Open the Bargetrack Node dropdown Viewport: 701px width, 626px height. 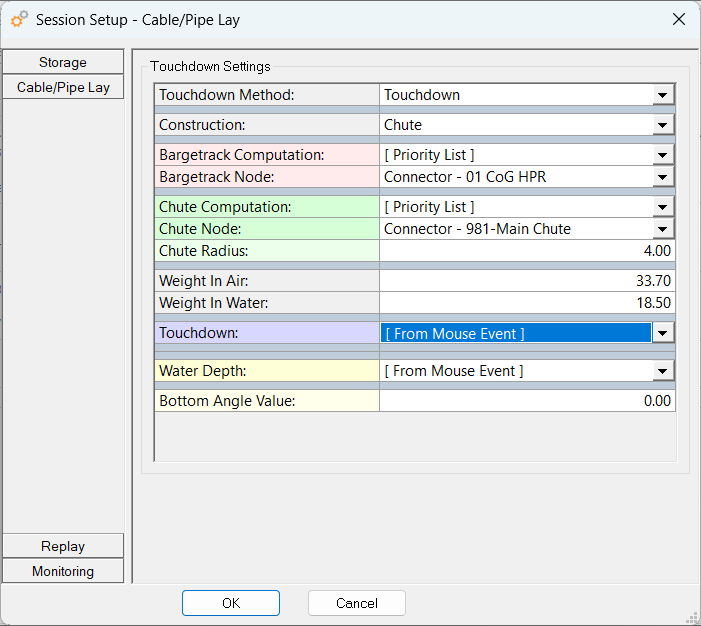(x=662, y=177)
